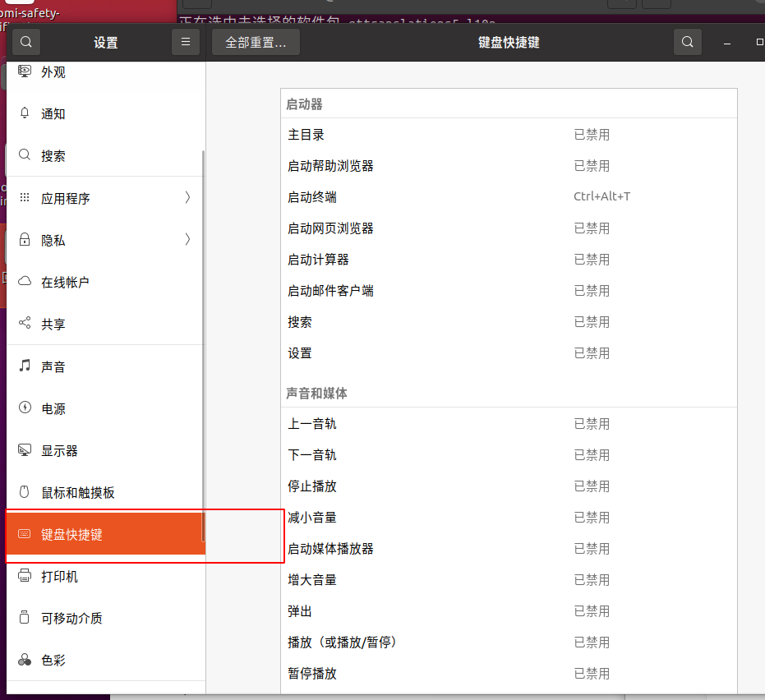Minimize the settings window

pyautogui.click(x=727, y=43)
